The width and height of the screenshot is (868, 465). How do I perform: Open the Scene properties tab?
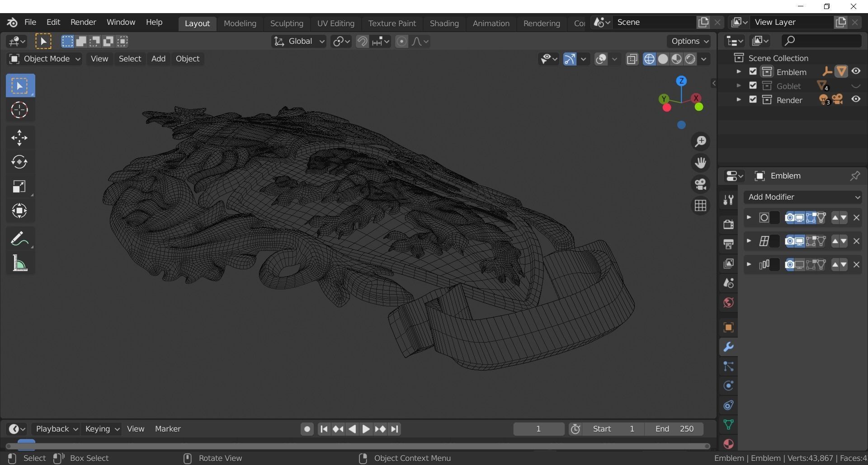pos(728,283)
